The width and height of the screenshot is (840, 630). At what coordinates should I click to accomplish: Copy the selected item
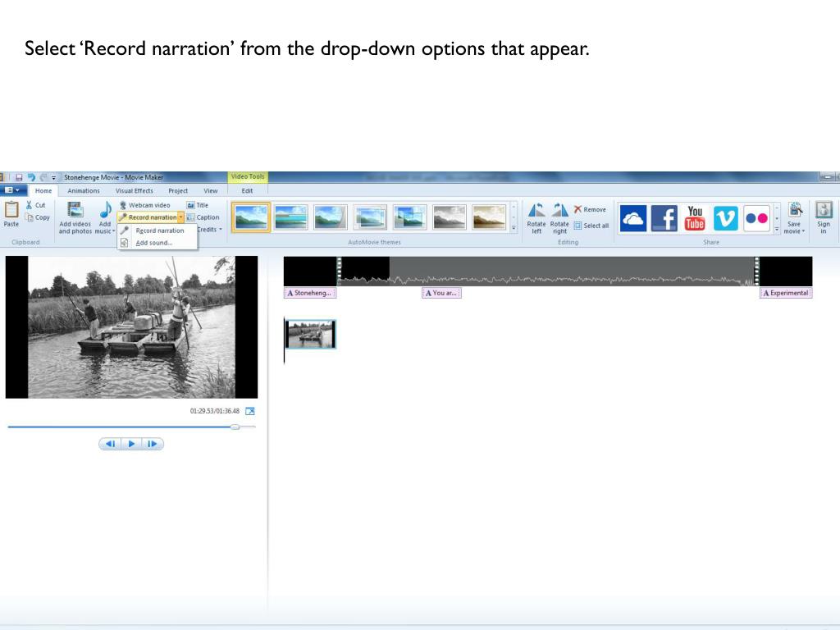pos(38,217)
